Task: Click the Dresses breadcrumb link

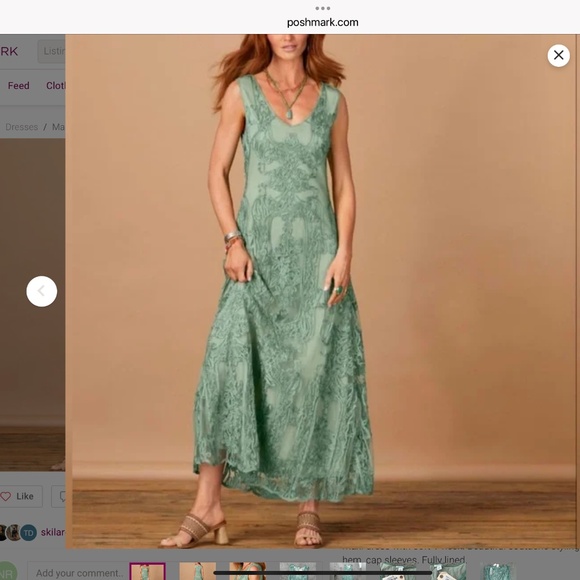Action: coord(21,127)
